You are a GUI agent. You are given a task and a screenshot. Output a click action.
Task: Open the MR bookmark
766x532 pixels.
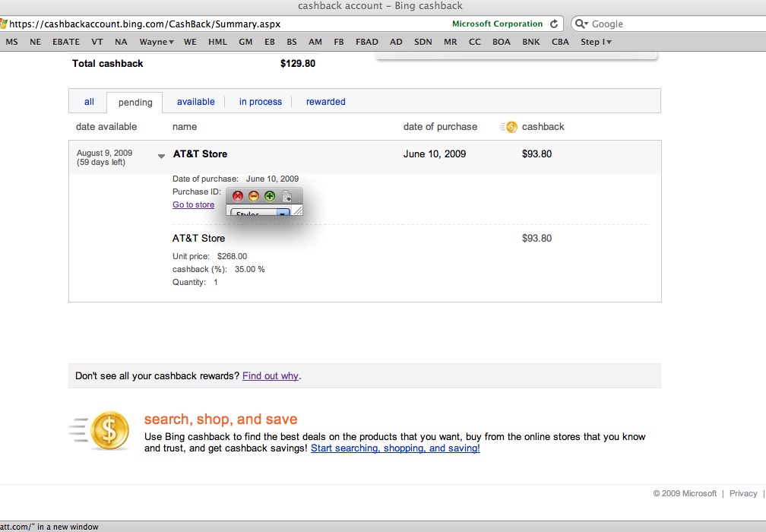(450, 42)
